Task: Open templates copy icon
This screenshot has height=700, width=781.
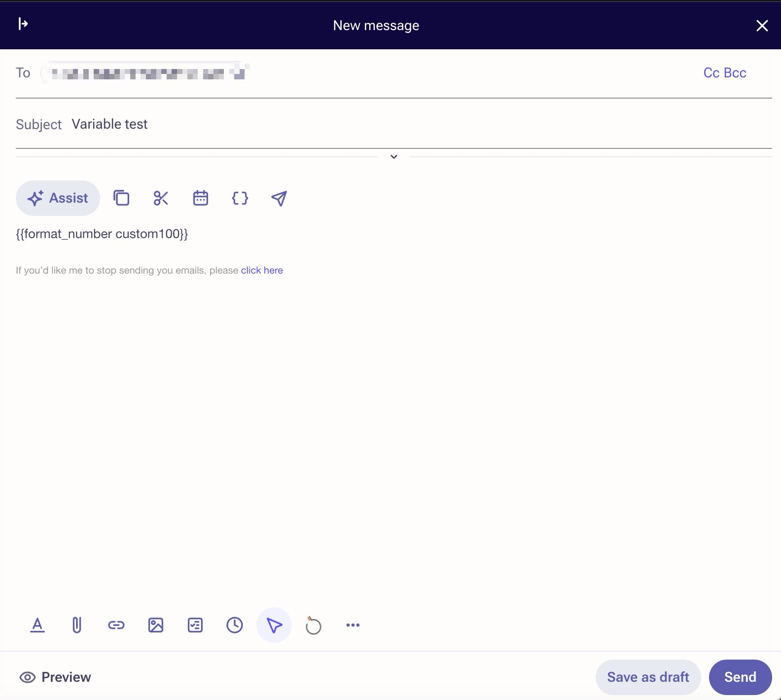Action: coord(121,198)
